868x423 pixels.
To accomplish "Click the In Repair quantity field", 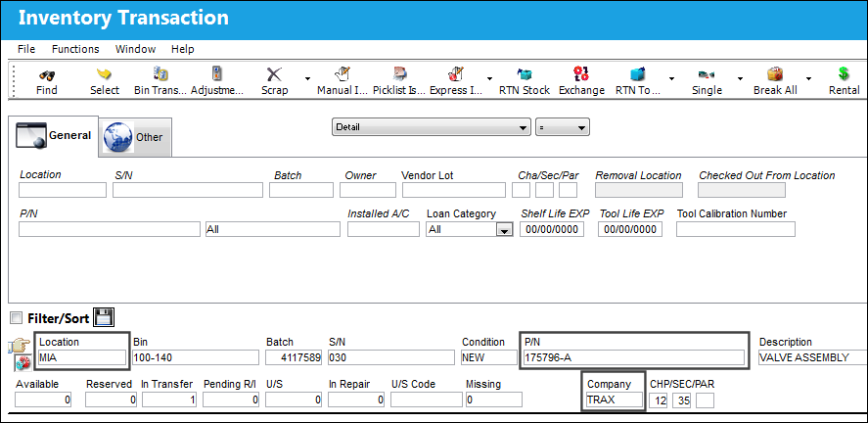I will pos(356,399).
